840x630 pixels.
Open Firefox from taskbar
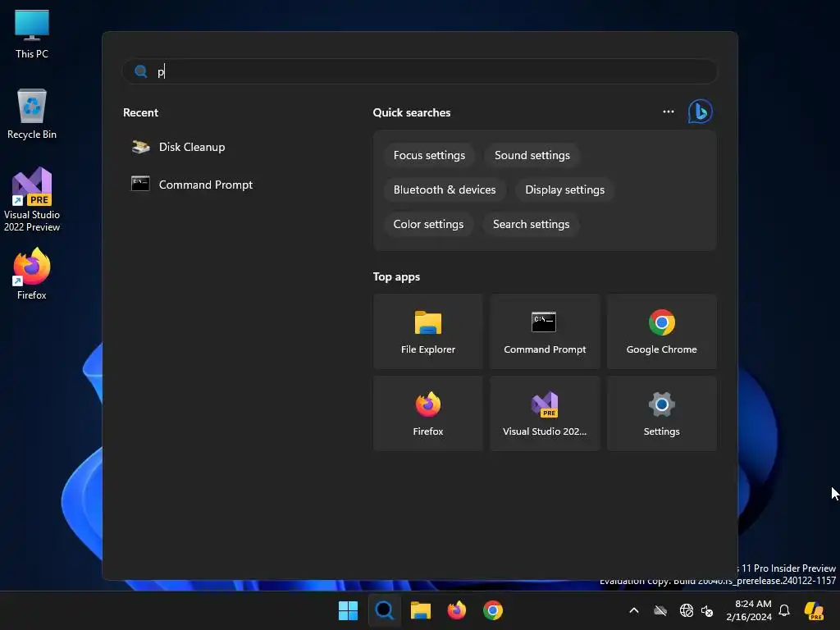click(456, 610)
